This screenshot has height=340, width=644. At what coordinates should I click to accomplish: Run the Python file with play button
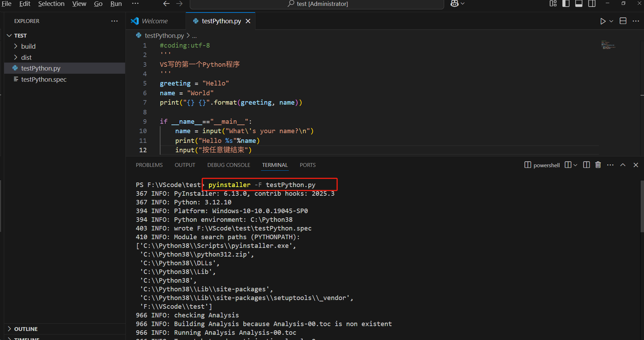click(x=603, y=21)
